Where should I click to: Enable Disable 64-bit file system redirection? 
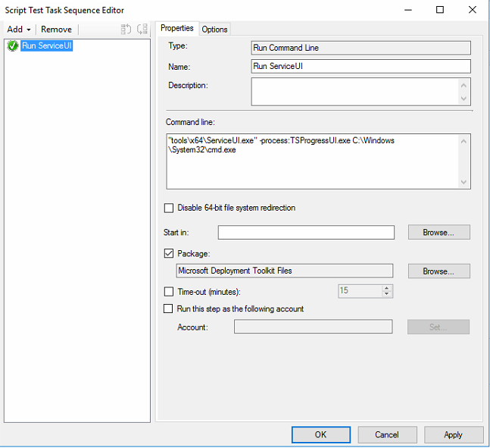(x=169, y=208)
